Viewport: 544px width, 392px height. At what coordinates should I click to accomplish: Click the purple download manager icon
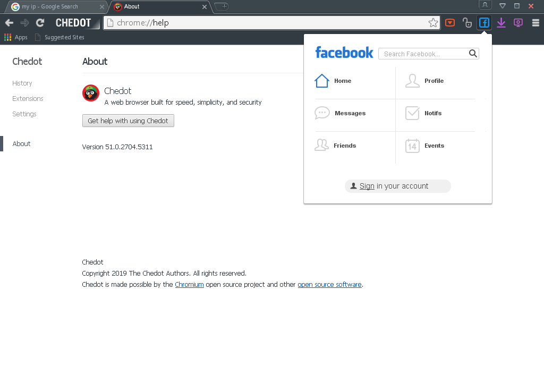tap(501, 22)
